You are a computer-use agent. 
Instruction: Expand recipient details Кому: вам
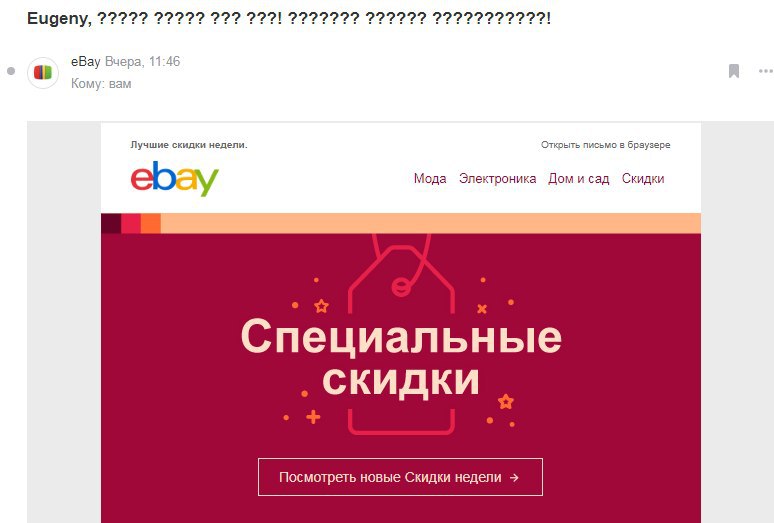coord(101,83)
